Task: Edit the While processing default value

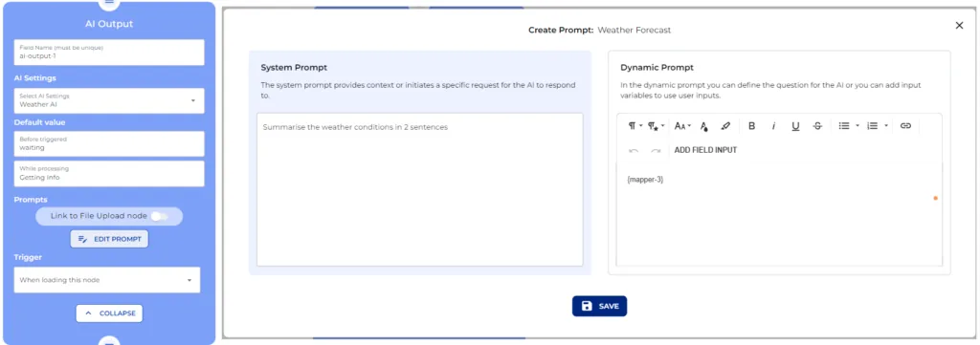Action: click(x=109, y=173)
